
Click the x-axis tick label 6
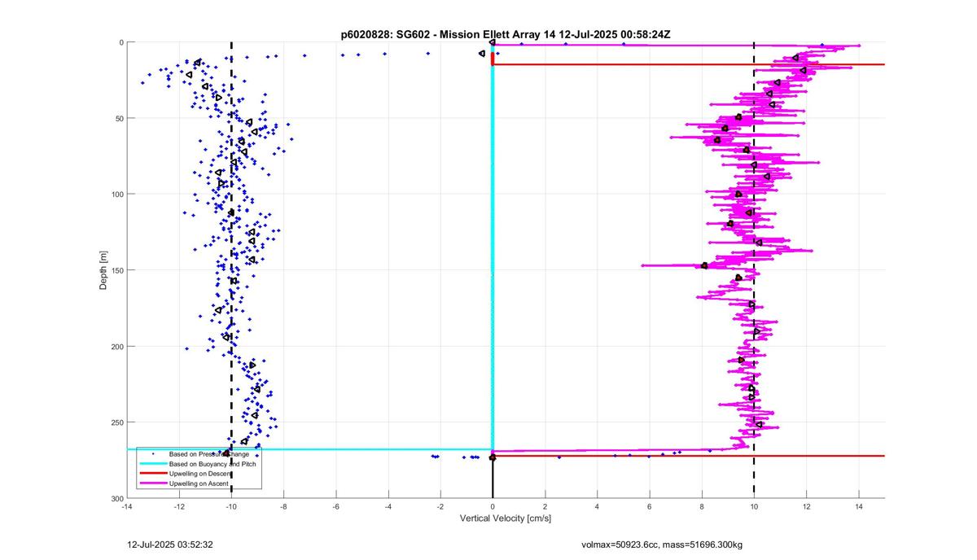click(649, 506)
